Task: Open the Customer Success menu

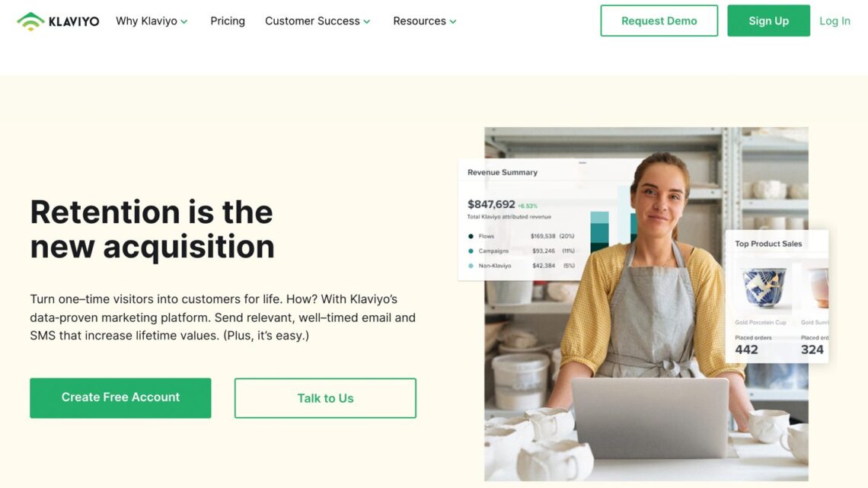Action: [x=312, y=21]
